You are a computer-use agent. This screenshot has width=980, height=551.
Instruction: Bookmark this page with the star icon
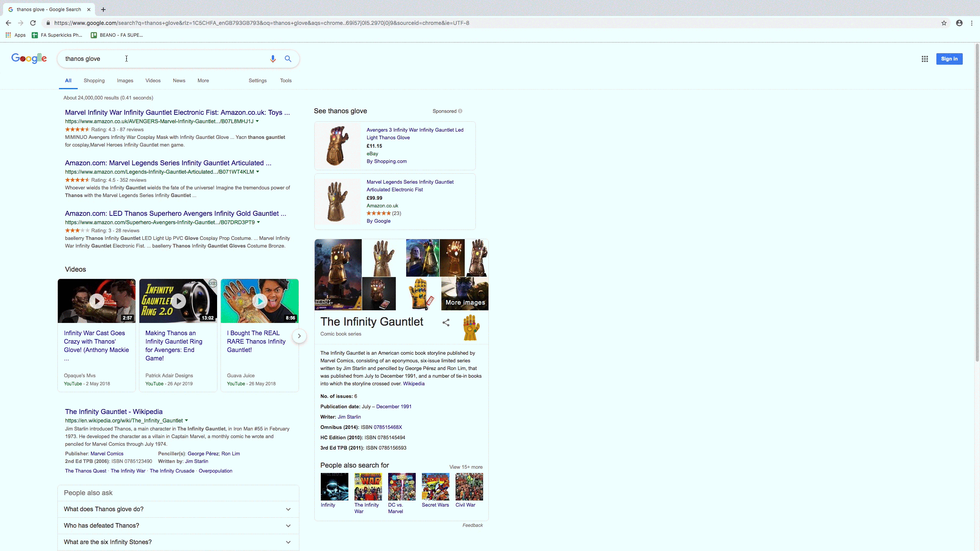(x=944, y=23)
